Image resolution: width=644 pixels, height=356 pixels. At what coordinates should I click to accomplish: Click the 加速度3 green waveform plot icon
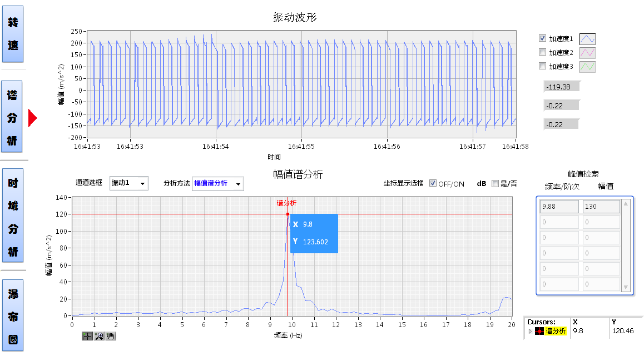click(x=587, y=67)
